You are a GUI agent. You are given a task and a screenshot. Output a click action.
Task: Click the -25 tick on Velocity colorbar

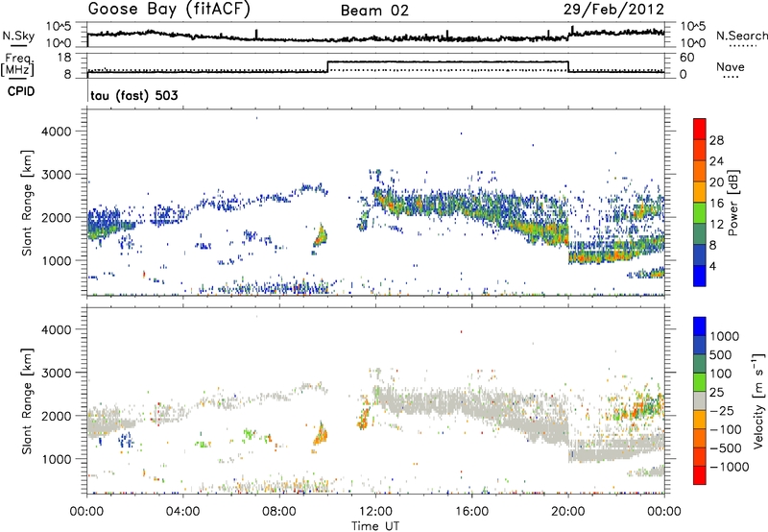tap(721, 411)
